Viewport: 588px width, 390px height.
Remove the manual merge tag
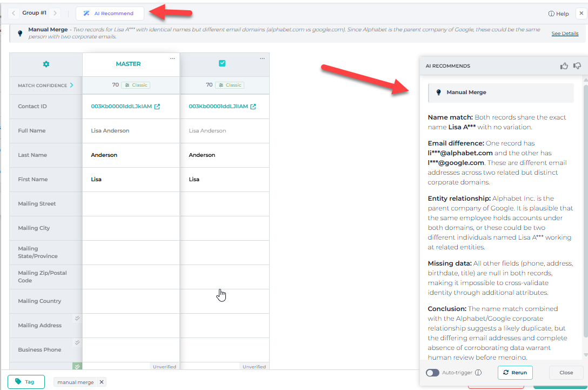coord(101,382)
